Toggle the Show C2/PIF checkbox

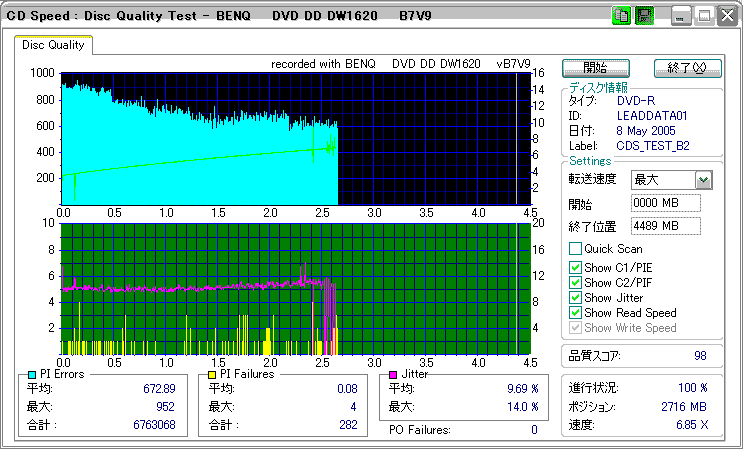click(x=575, y=282)
